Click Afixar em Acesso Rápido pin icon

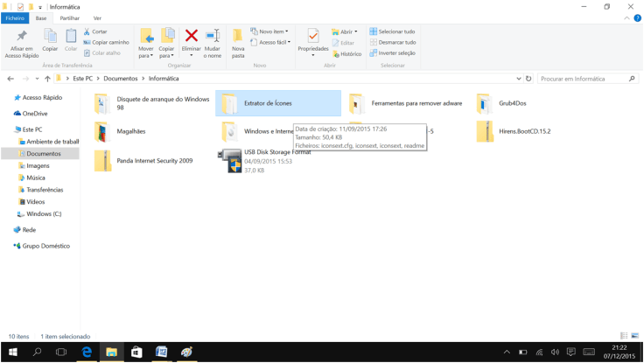click(22, 37)
